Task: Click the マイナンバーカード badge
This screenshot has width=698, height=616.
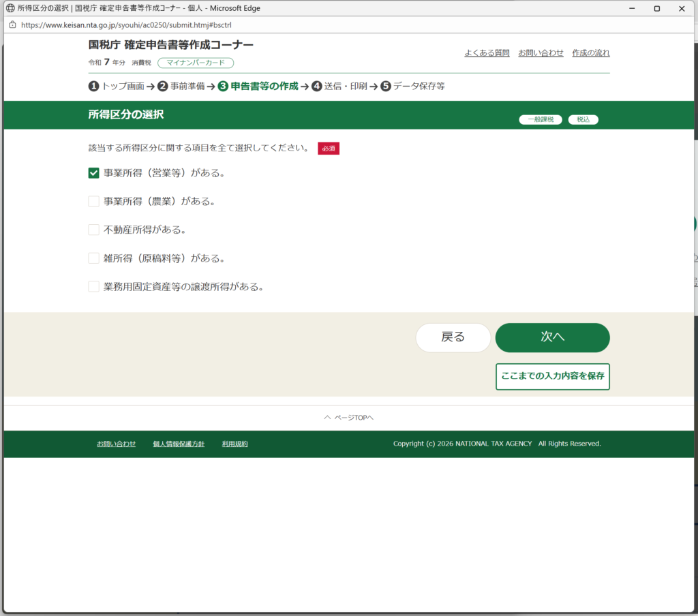Action: [x=196, y=63]
